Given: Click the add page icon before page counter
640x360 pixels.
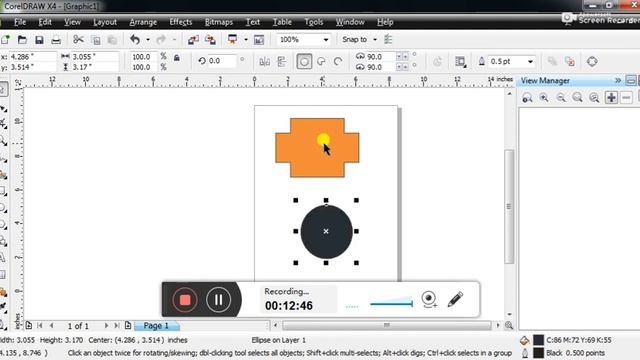Looking at the screenshot, I should coord(29,325).
